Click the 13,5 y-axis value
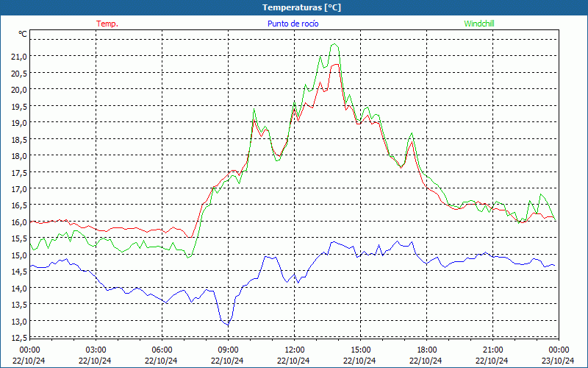Image resolution: width=588 pixels, height=368 pixels. click(x=19, y=304)
